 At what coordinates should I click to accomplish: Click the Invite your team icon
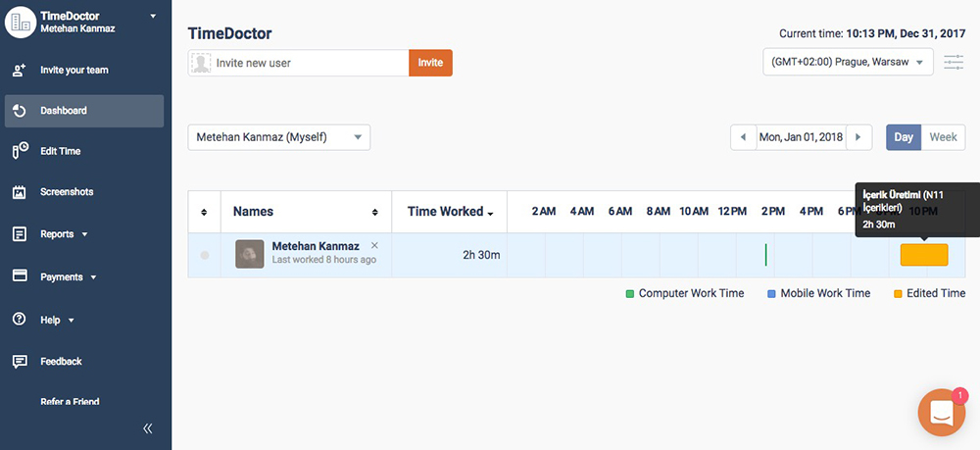tap(20, 71)
